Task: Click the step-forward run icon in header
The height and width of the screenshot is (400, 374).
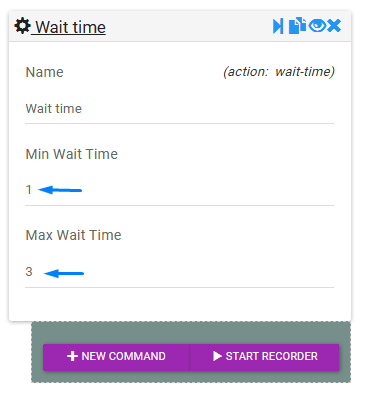Action: (x=278, y=26)
